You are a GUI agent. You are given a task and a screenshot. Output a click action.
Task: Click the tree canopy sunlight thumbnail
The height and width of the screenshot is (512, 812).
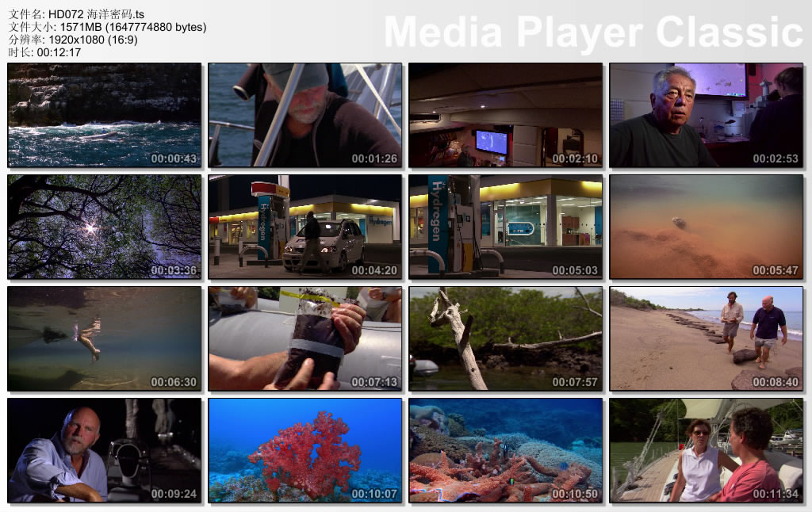[104, 227]
